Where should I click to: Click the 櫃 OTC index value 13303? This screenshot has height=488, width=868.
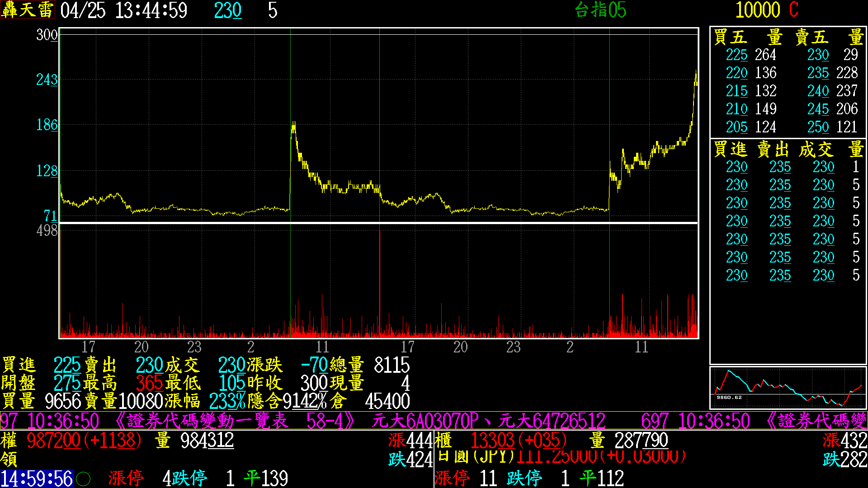493,440
